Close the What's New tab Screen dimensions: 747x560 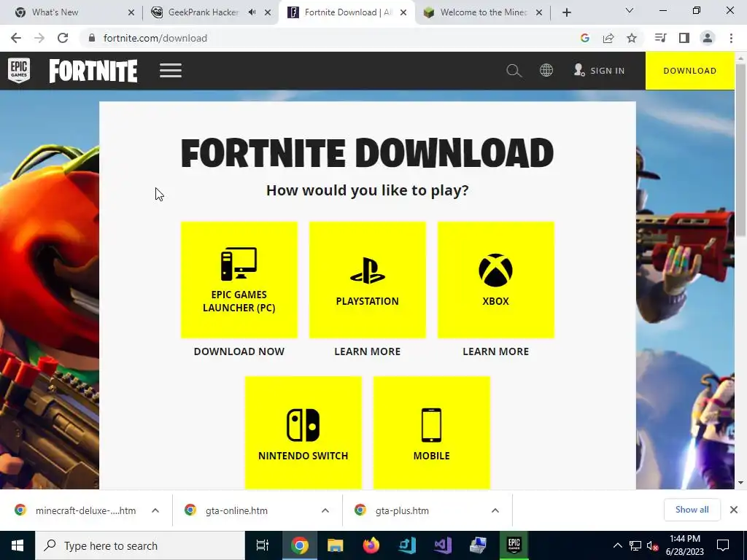(131, 12)
